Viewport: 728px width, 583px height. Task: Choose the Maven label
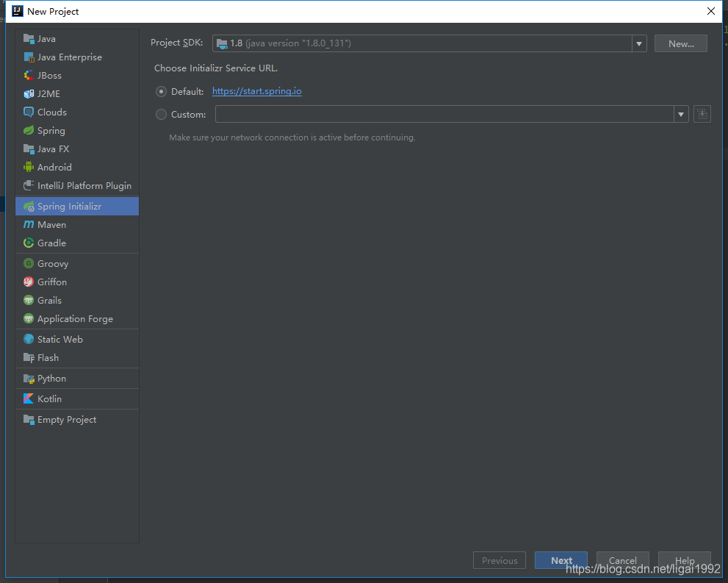pyautogui.click(x=51, y=225)
